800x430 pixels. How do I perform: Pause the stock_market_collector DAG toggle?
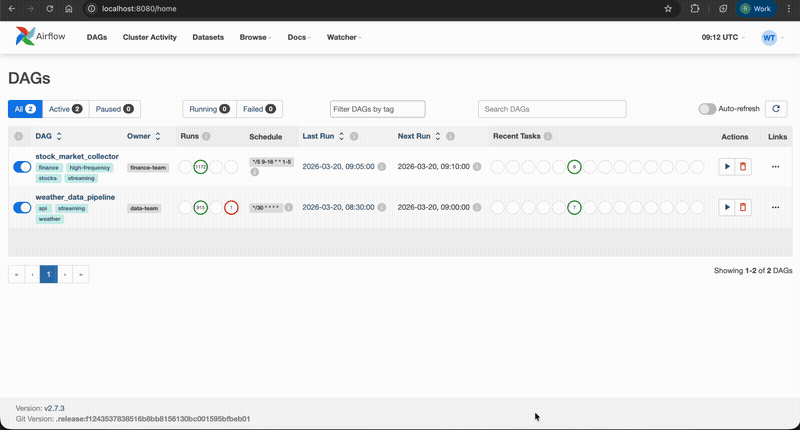tap(22, 167)
